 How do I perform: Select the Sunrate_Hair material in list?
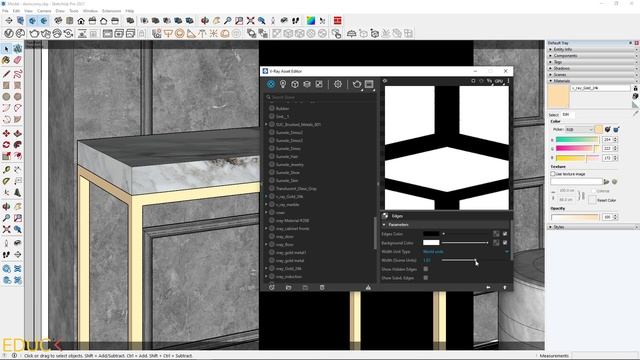(287, 156)
